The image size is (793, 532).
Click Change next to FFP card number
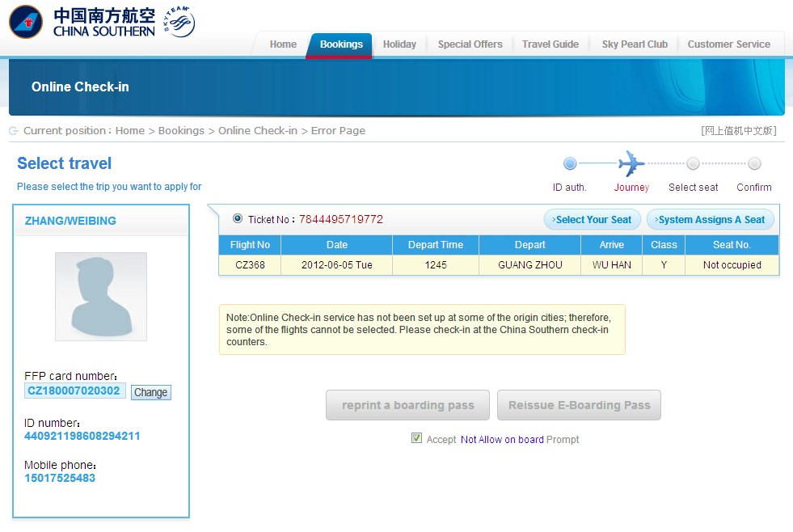click(151, 392)
